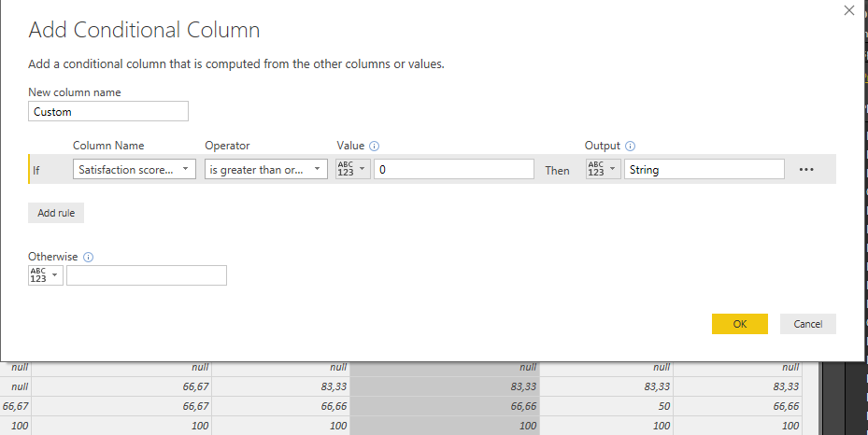Viewport: 868px width, 435px height.
Task: Click the 'Add Conditional Column' dialog title
Action: (144, 30)
